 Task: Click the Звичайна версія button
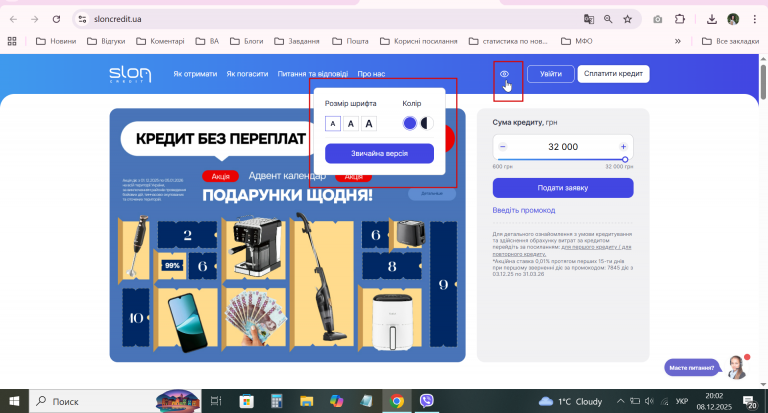point(379,153)
